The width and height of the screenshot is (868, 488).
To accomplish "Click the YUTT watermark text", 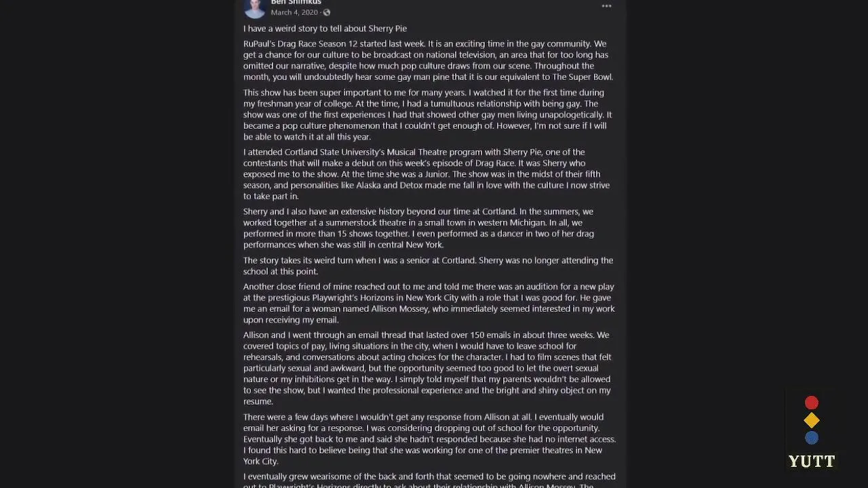I will [x=812, y=462].
